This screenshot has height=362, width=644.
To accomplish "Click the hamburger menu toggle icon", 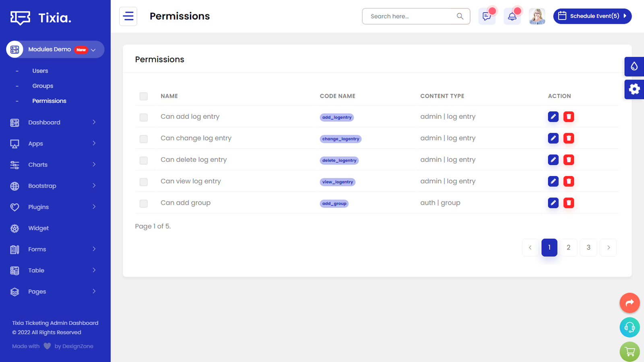I will pos(128,16).
